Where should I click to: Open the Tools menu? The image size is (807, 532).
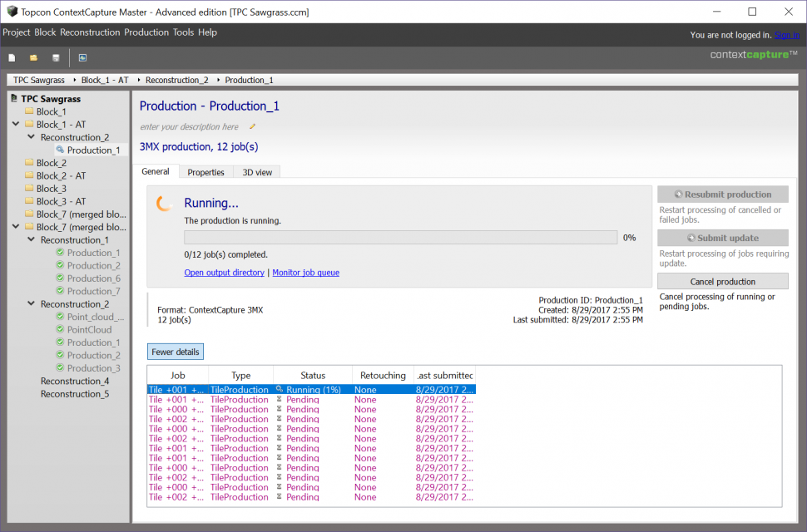coord(183,32)
